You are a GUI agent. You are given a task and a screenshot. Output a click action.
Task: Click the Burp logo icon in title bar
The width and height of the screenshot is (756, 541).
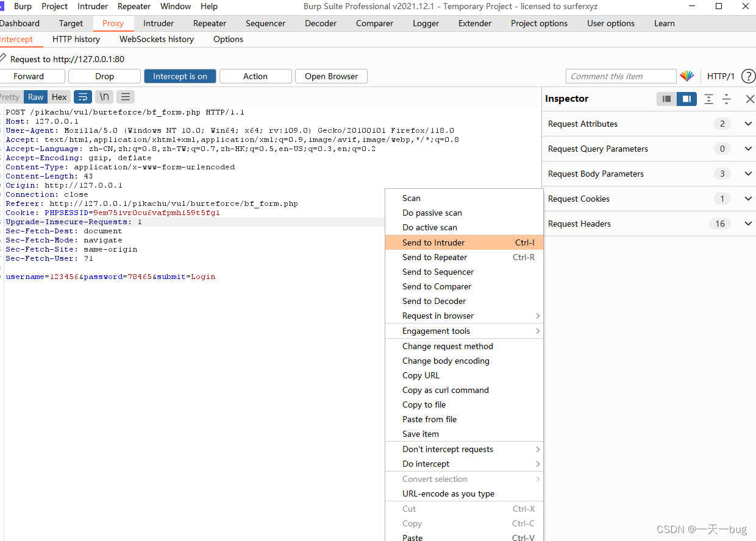pos(2,6)
